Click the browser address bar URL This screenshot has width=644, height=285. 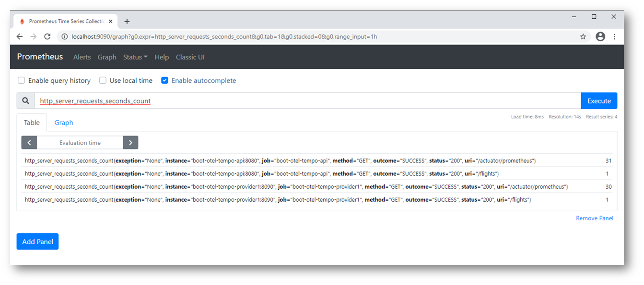(224, 36)
